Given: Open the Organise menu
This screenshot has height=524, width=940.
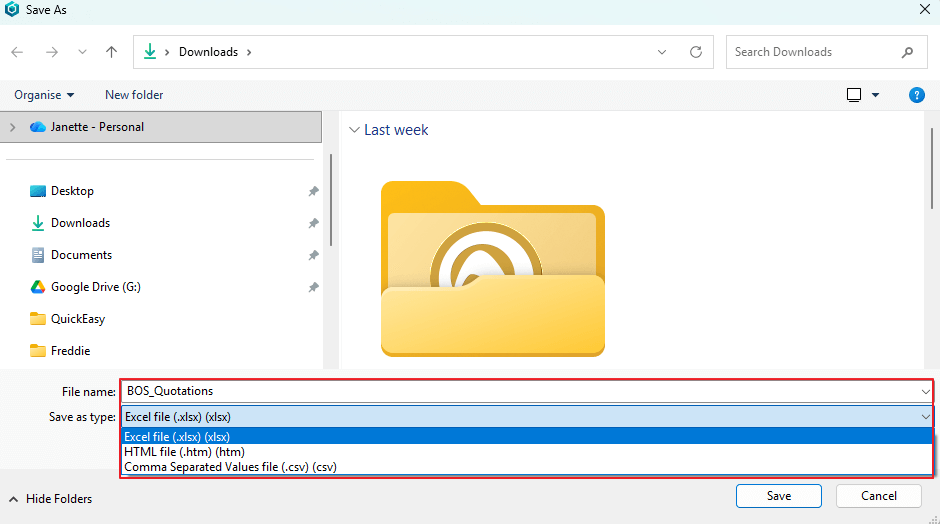Looking at the screenshot, I should pyautogui.click(x=44, y=95).
